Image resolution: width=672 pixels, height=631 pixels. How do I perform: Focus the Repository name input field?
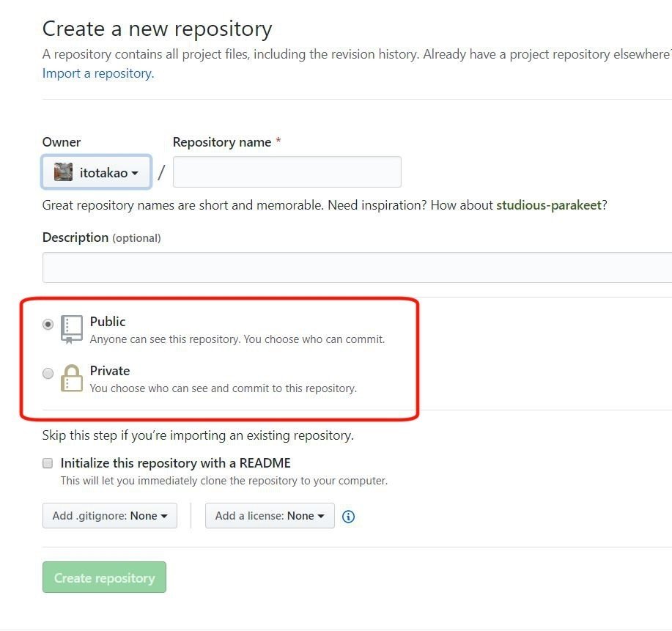287,172
